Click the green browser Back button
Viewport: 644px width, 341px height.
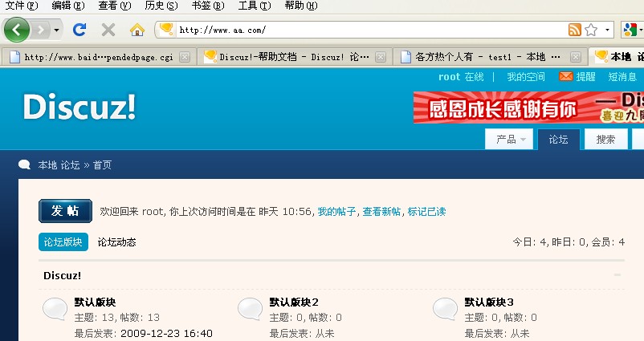[16, 30]
